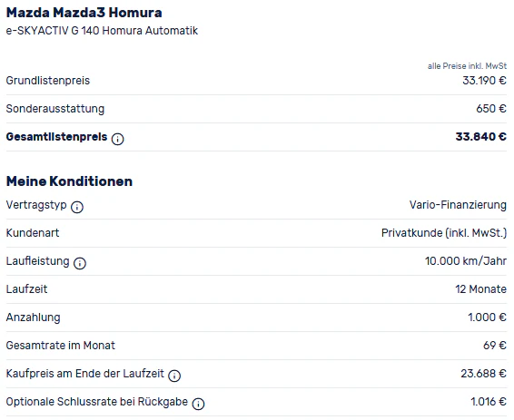Open the Gesamtlistenpreis info icon
Viewport: 514px width, 420px height.
coord(118,139)
